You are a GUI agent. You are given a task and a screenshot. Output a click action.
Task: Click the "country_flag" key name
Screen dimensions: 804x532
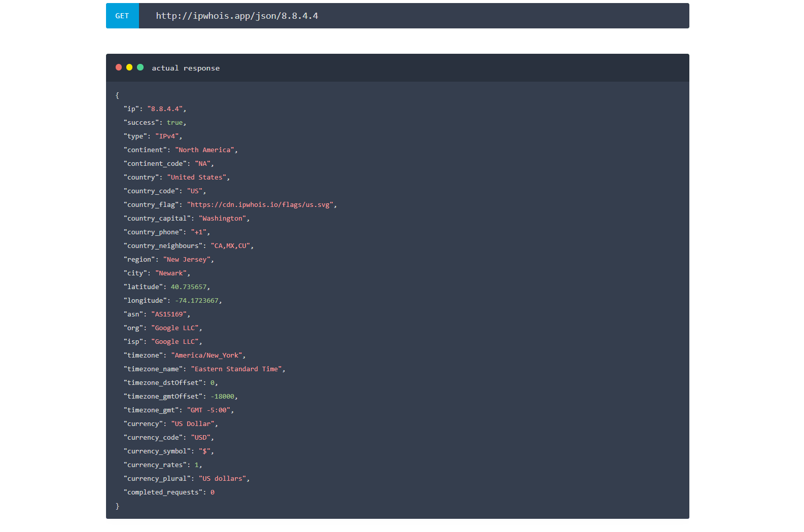coord(151,205)
